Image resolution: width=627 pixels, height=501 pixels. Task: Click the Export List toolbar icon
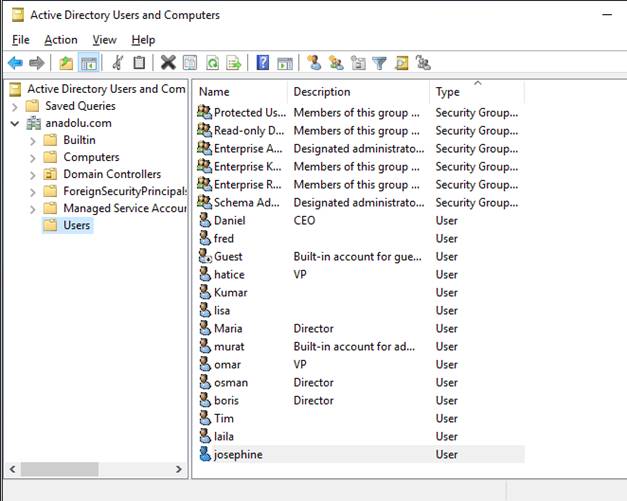(234, 63)
